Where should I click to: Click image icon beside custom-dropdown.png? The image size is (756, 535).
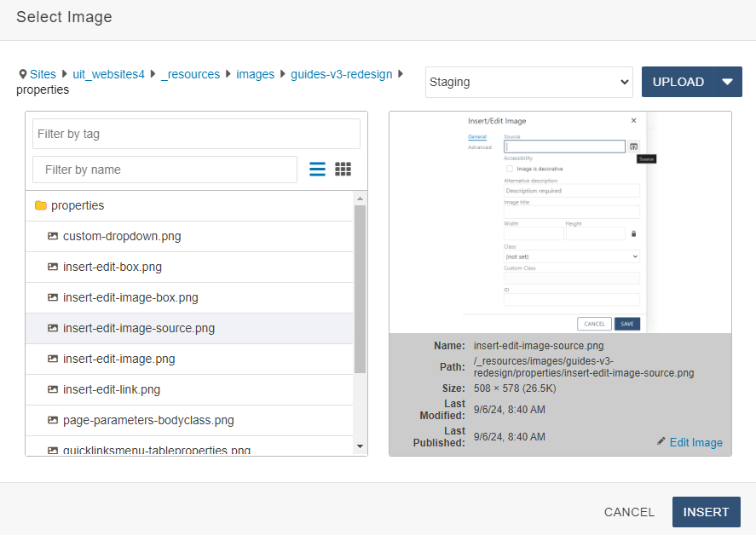pyautogui.click(x=53, y=236)
